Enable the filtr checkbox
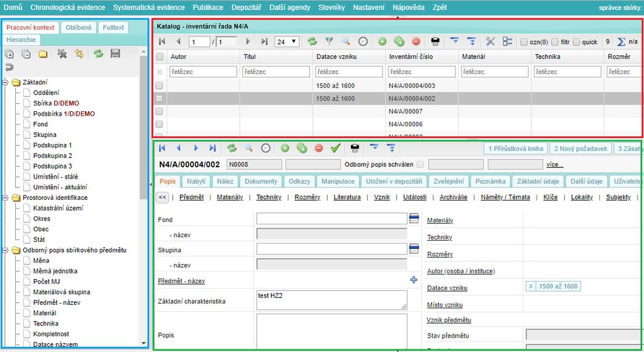Viewport: 644px width, 352px height. tap(555, 42)
